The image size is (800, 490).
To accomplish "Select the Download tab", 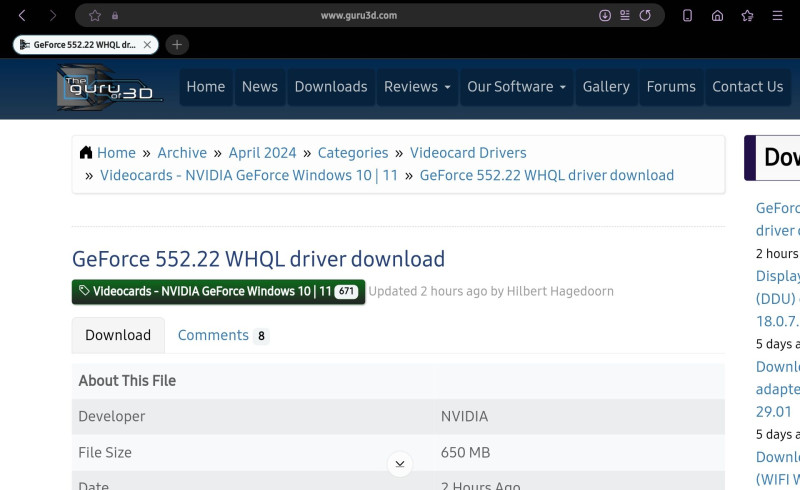I will coord(118,335).
